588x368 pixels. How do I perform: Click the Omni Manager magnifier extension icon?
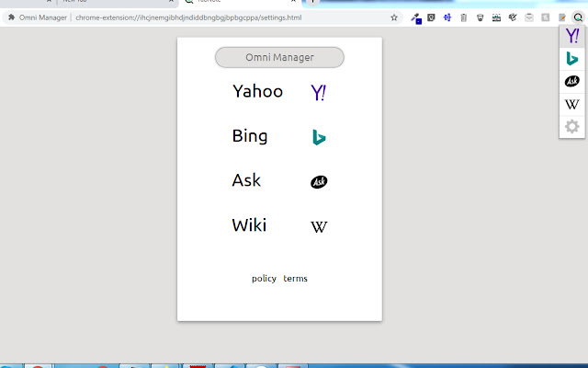tap(578, 17)
